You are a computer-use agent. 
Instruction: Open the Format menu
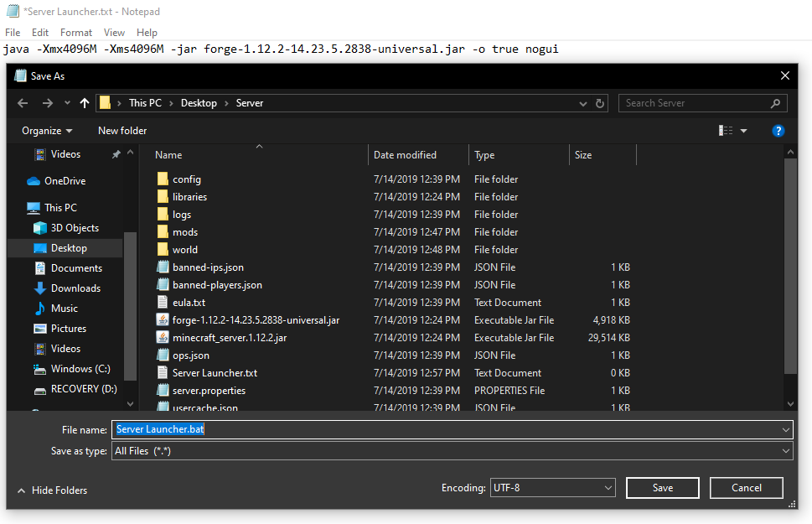[x=75, y=32]
